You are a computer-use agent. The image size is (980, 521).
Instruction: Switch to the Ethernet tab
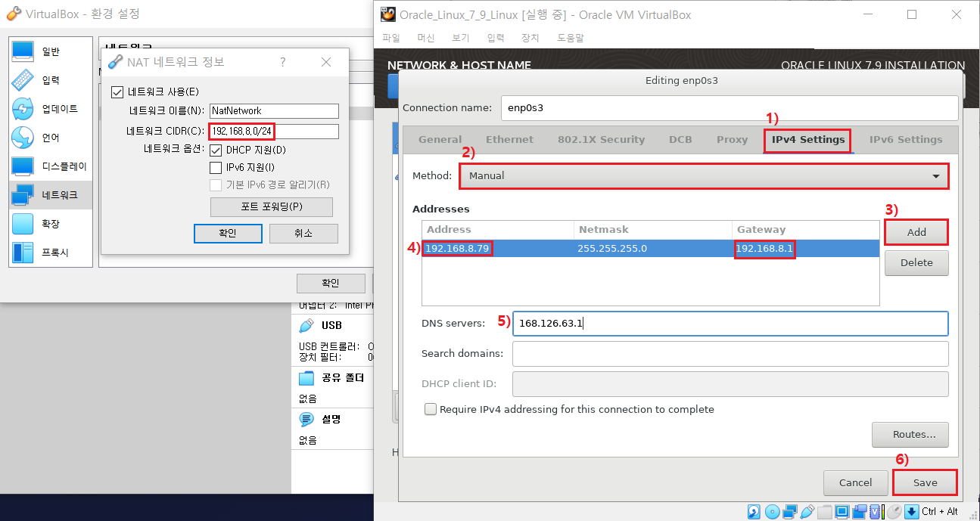tap(509, 140)
